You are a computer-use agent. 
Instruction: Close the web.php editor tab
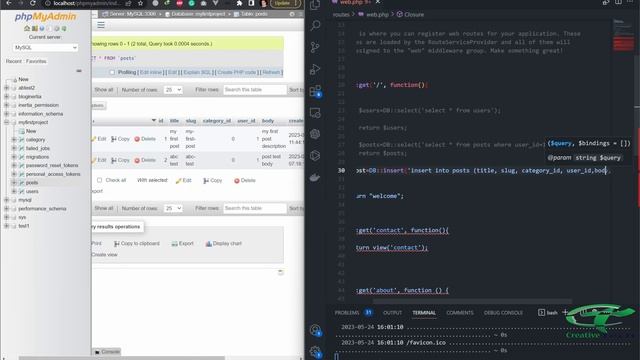pyautogui.click(x=378, y=2)
